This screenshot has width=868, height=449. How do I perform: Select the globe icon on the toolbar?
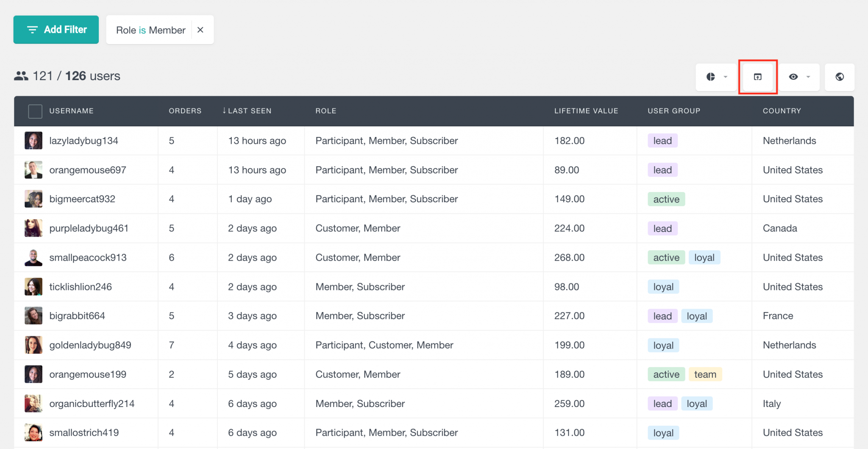coord(840,77)
